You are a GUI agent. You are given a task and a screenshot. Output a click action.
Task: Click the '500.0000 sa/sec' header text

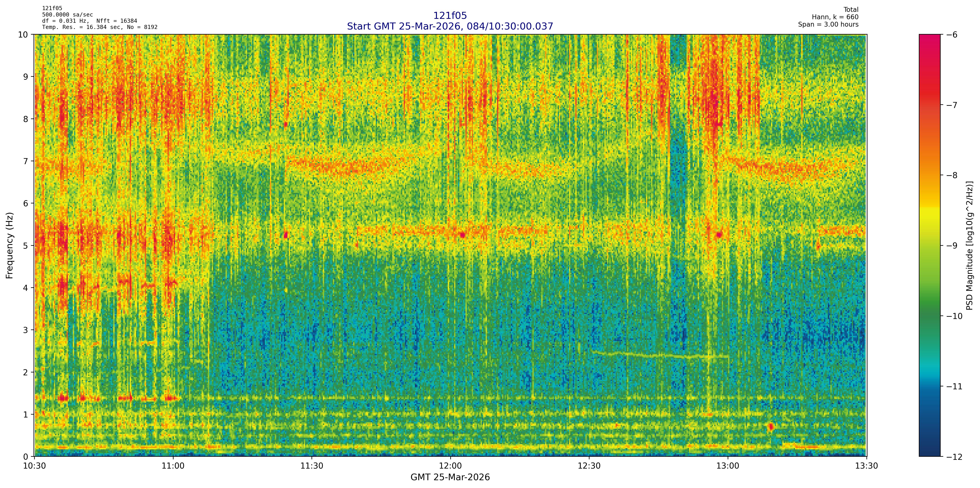click(x=67, y=15)
